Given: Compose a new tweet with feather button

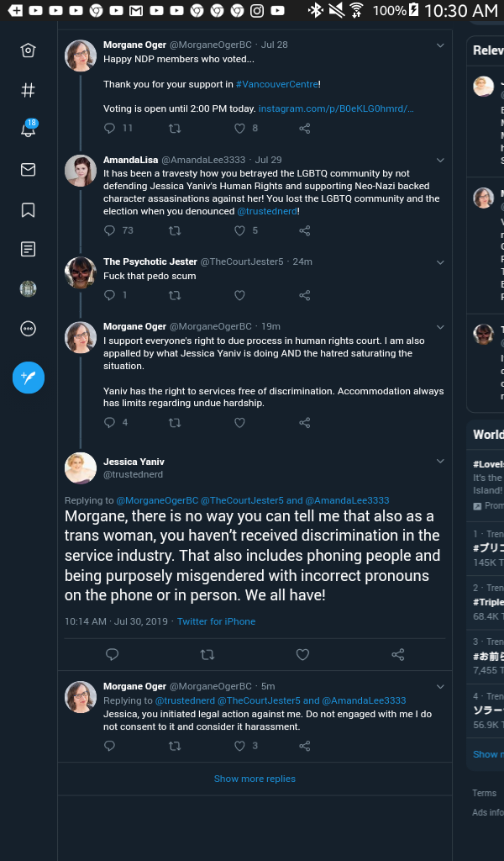Looking at the screenshot, I should pyautogui.click(x=29, y=378).
